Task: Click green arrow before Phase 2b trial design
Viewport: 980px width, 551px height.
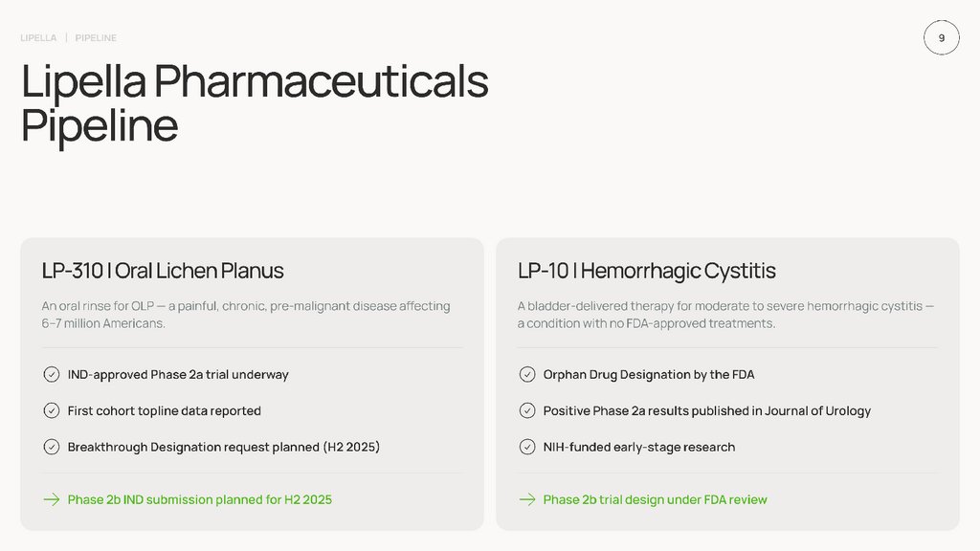Action: click(527, 499)
